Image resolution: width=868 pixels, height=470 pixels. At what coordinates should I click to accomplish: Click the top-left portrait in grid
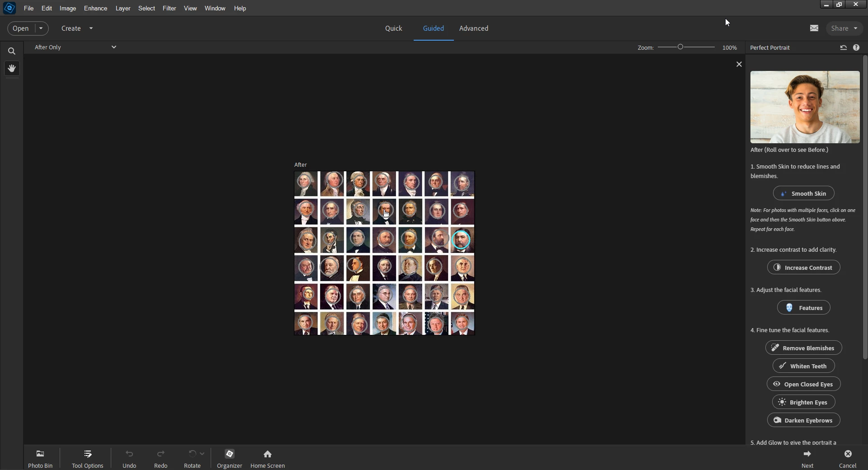[306, 183]
